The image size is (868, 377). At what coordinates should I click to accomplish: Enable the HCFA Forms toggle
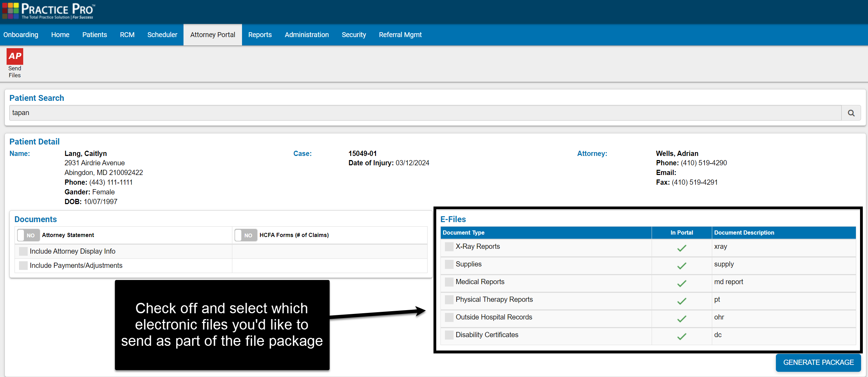(x=245, y=235)
